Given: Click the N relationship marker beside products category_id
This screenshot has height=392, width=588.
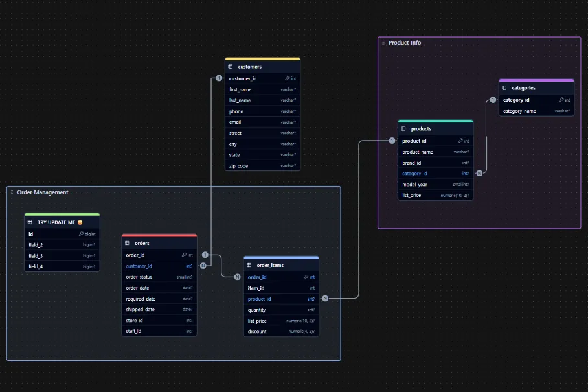Looking at the screenshot, I should (479, 173).
